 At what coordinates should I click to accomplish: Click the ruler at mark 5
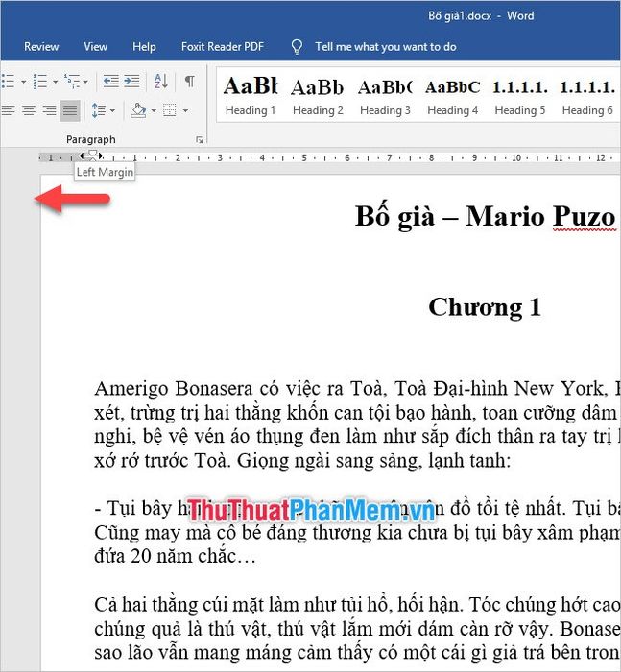pyautogui.click(x=304, y=158)
